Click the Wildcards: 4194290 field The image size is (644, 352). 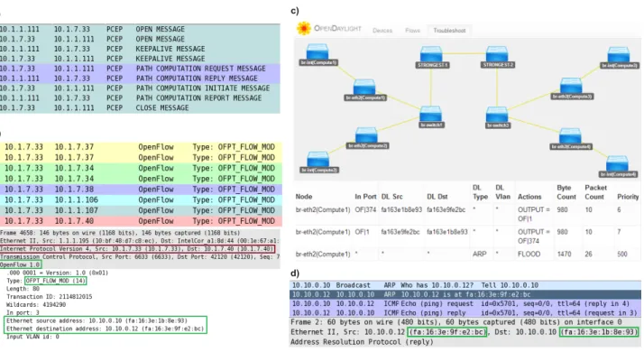pyautogui.click(x=36, y=305)
